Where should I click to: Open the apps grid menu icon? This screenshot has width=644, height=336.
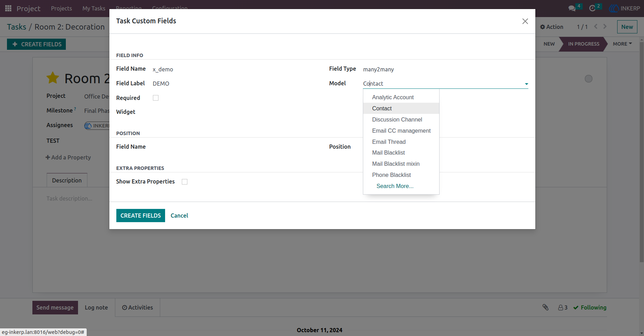pyautogui.click(x=8, y=8)
